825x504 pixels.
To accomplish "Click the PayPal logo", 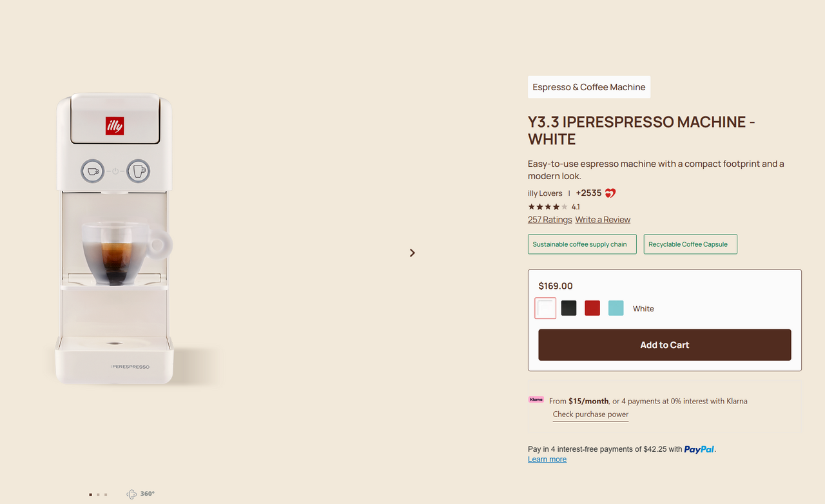I will [x=699, y=449].
